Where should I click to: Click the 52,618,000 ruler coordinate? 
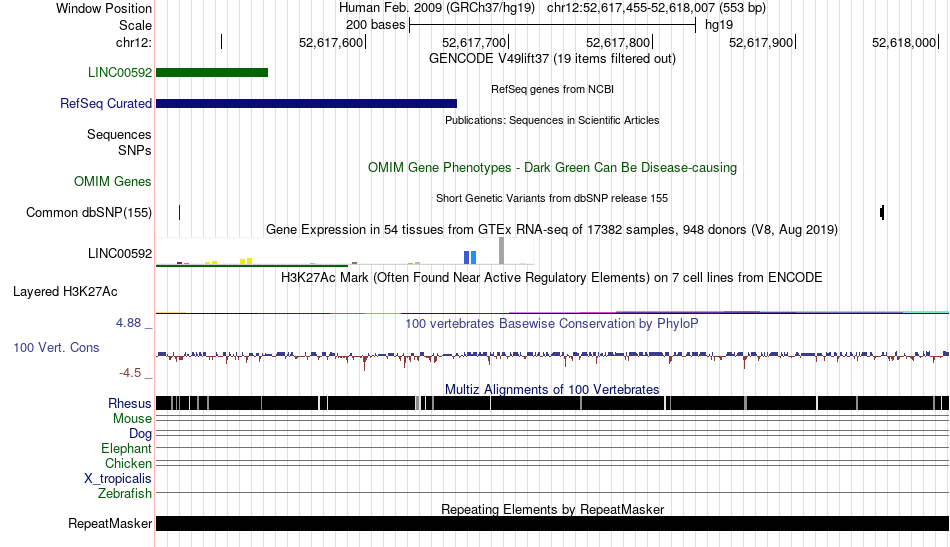904,42
